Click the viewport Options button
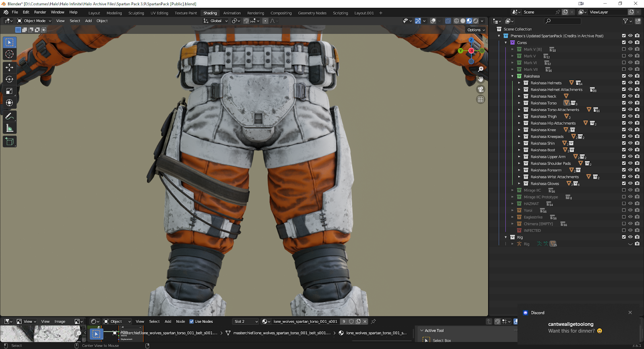This screenshot has height=349, width=644. [476, 30]
